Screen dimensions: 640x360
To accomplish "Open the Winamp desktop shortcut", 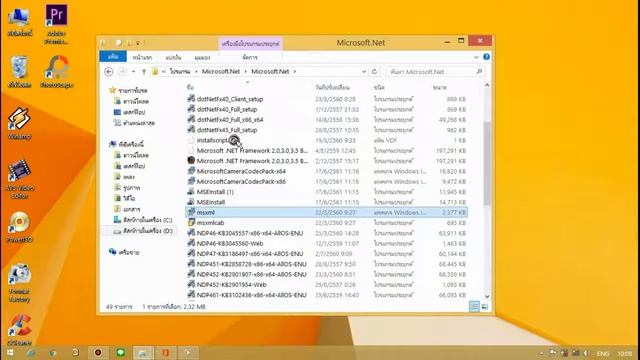I will tap(19, 123).
